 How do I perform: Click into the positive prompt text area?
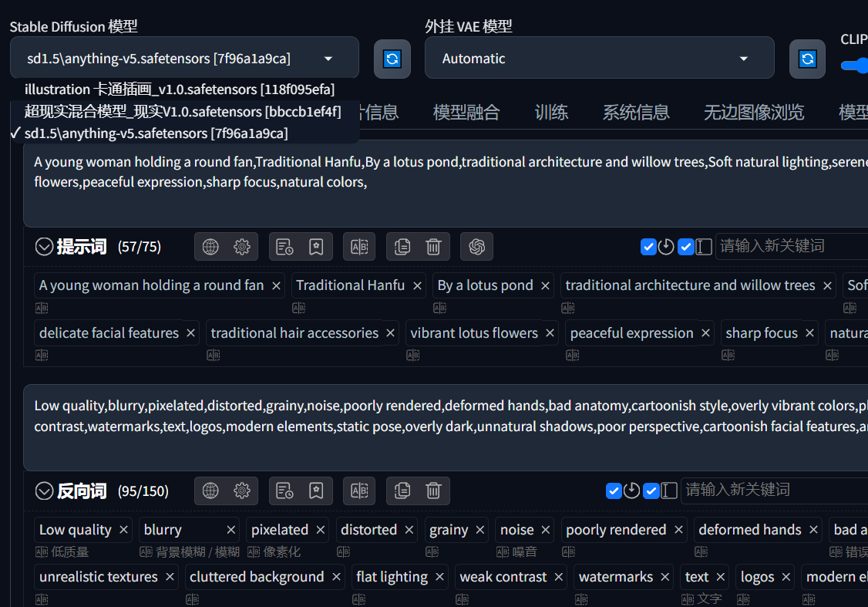coord(446,183)
